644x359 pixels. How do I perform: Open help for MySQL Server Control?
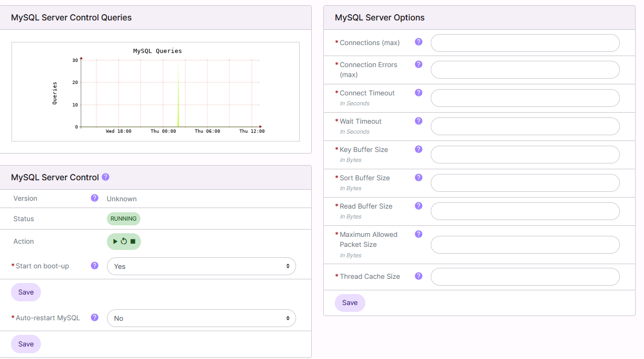tap(105, 177)
